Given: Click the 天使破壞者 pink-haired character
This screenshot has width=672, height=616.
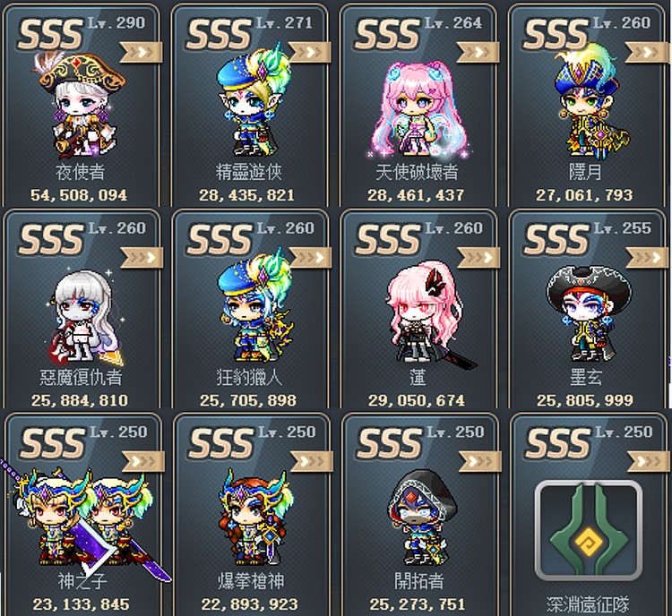Looking at the screenshot, I should pyautogui.click(x=418, y=109).
